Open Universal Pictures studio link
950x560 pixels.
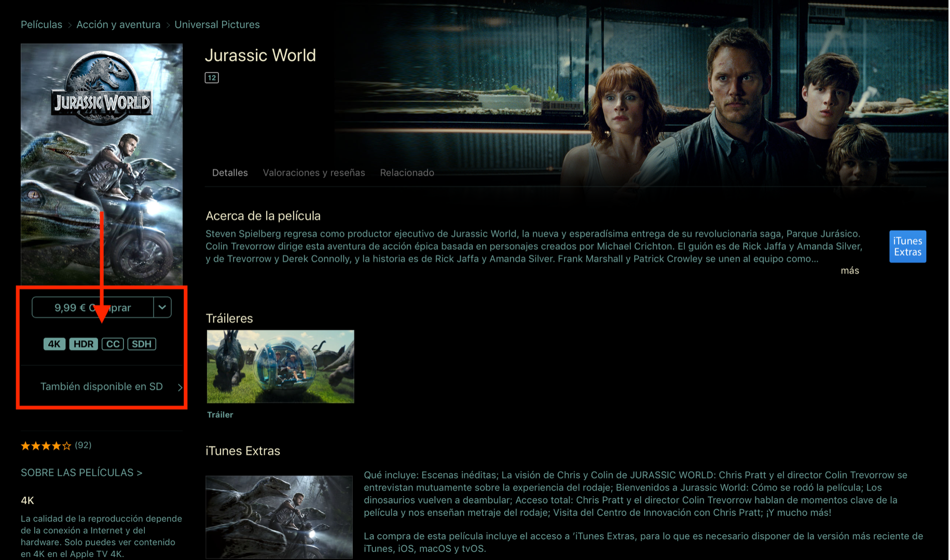(x=217, y=24)
